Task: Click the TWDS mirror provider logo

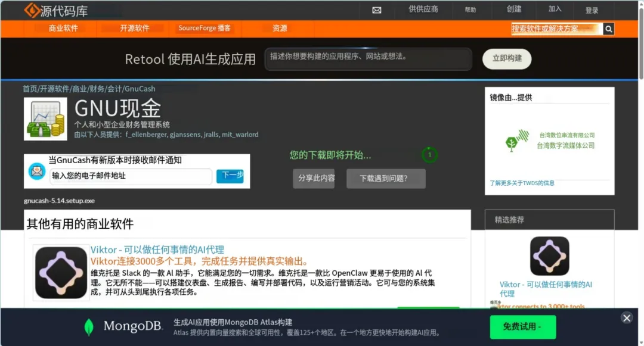Action: 550,140
